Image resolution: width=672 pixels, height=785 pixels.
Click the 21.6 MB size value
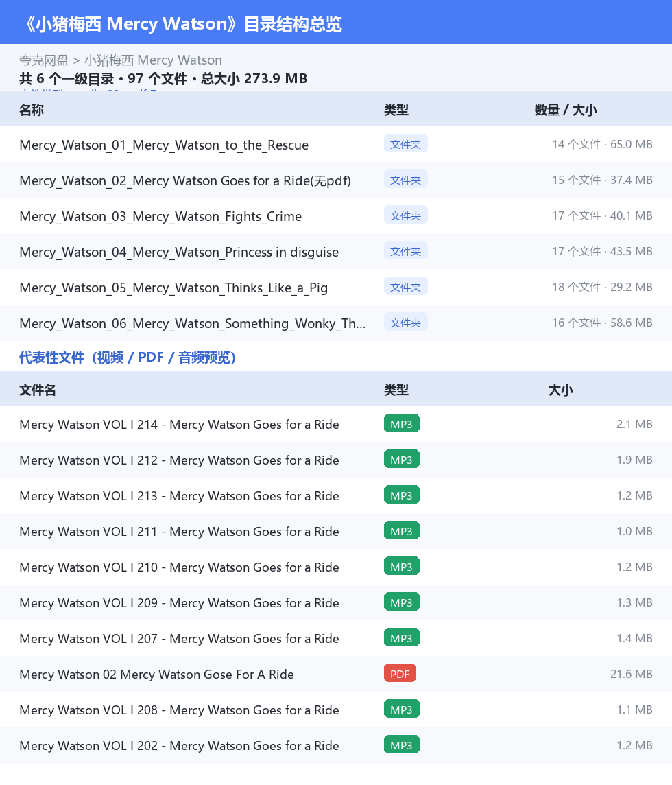632,674
